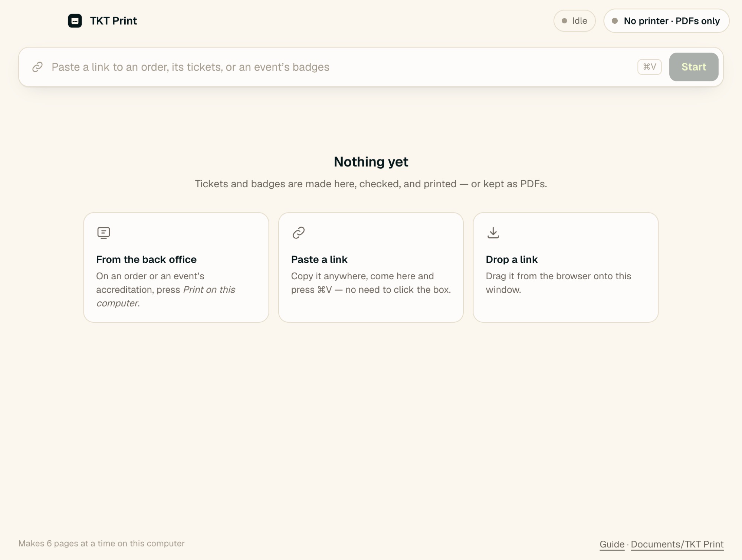
Task: Start processing with the Start button
Action: (694, 67)
